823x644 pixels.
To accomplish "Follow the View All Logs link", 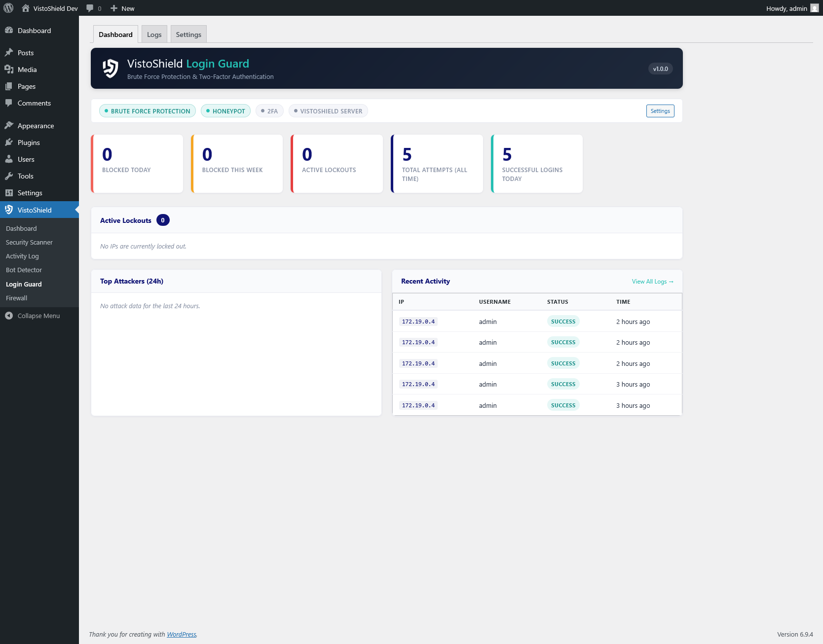I will pos(652,281).
